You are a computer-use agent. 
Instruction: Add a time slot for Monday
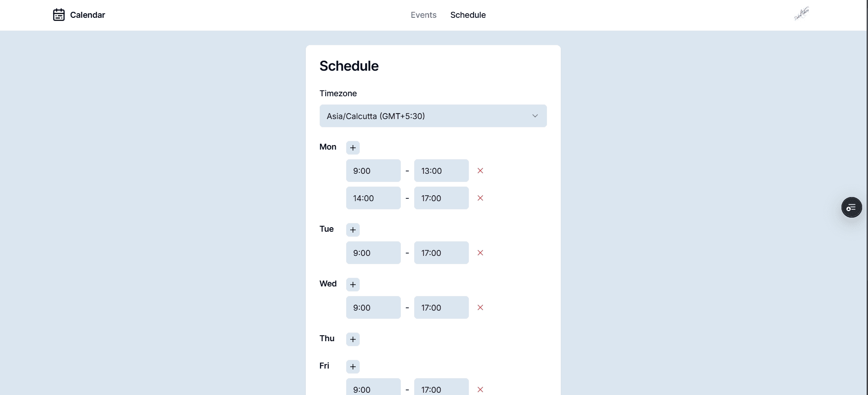pos(352,148)
